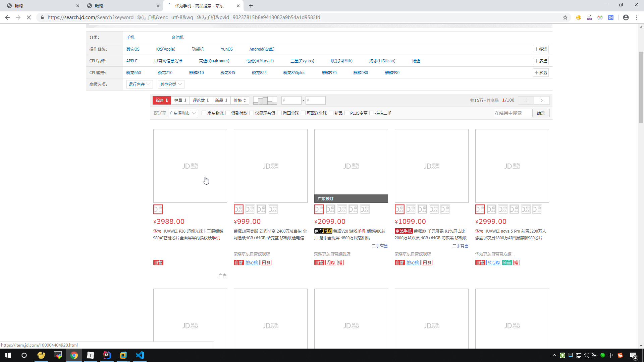This screenshot has width=644, height=362.
Task: Expand the 运行内存 dropdown
Action: coord(140,84)
